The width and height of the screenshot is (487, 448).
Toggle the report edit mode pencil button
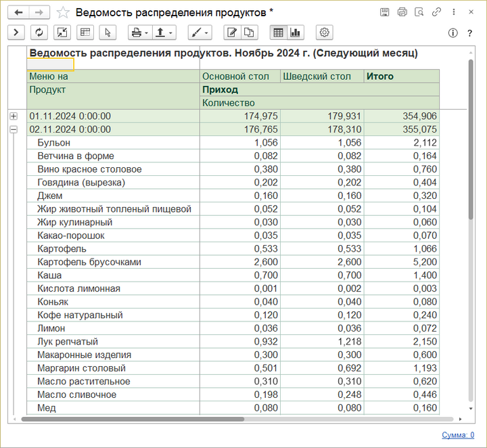pyautogui.click(x=232, y=32)
